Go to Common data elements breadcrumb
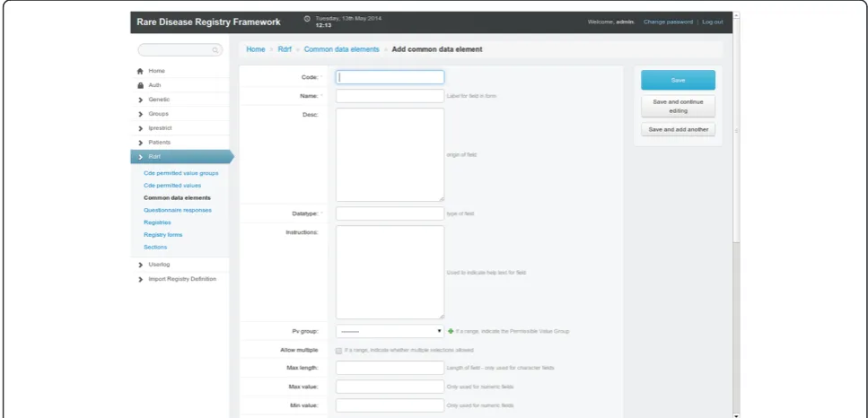Screen dimensions: 868x418 click(x=342, y=49)
